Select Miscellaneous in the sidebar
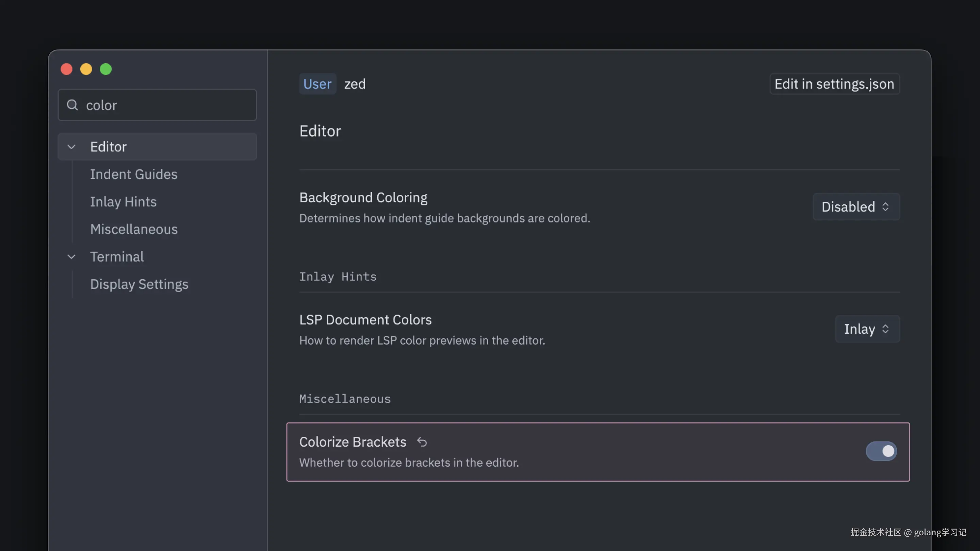Screen dimensions: 980x551 pos(133,229)
